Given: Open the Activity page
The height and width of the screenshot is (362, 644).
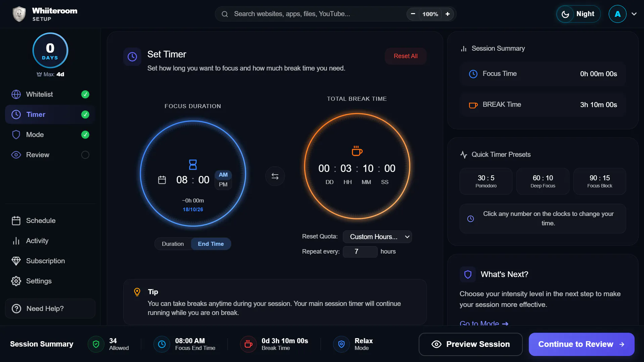Looking at the screenshot, I should 50,241.
